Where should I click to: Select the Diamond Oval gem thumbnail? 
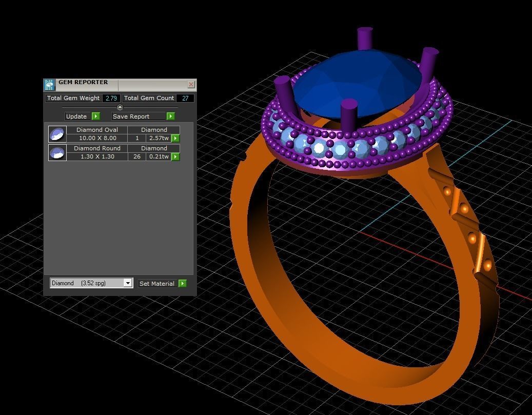57,134
